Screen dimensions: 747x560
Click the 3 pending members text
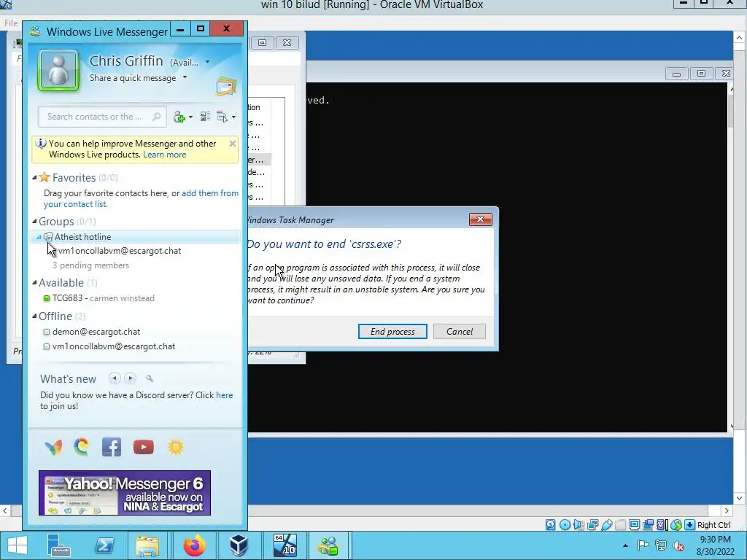pos(90,265)
